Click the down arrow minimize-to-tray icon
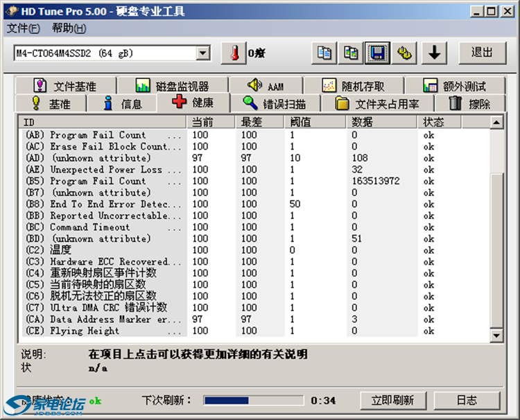Screen dimensions: 520x420 tap(435, 53)
